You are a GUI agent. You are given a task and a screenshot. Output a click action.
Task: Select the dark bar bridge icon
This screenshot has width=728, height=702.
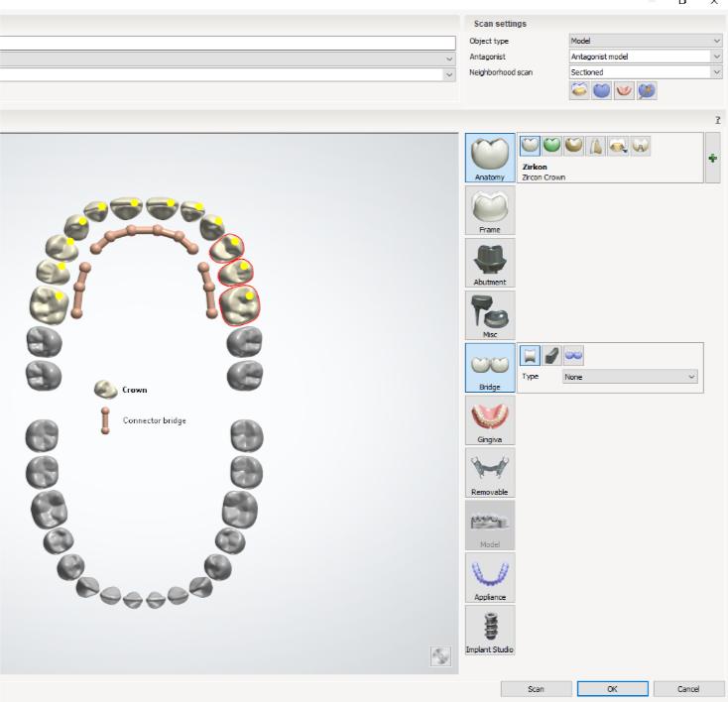pyautogui.click(x=551, y=356)
